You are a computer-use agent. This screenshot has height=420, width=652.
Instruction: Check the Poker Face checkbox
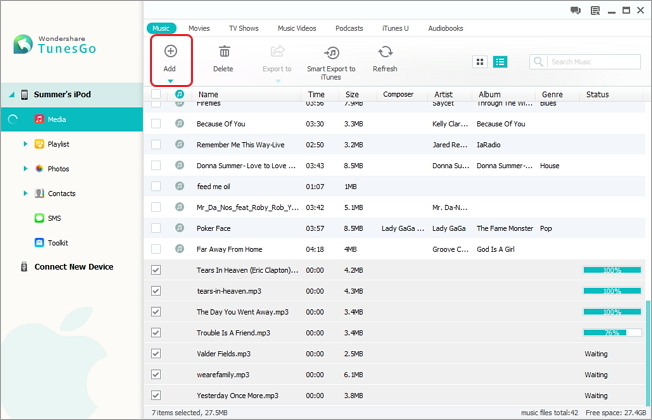[156, 228]
